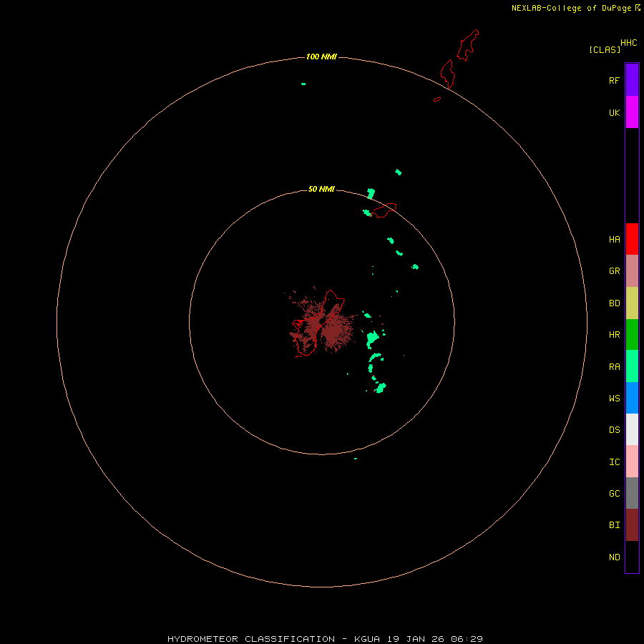Viewport: 644px width, 644px height.
Task: Select the BI brown legend swatch
Action: (632, 525)
